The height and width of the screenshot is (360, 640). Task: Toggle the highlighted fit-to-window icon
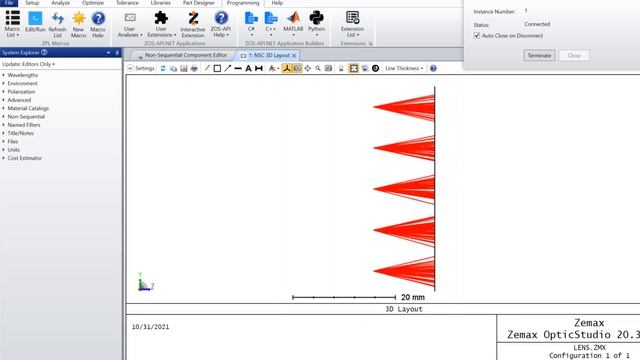coord(354,68)
